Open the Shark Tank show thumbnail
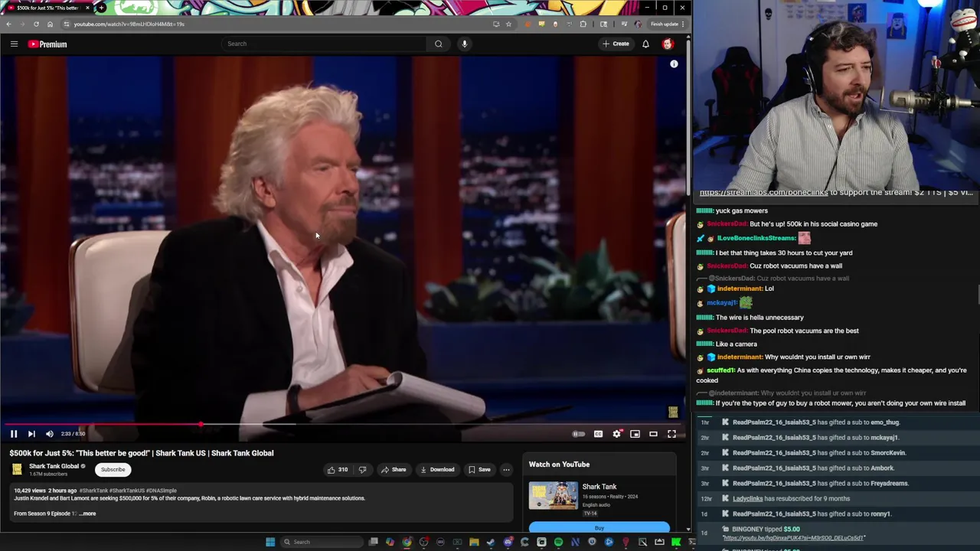This screenshot has height=551, width=980. [553, 495]
